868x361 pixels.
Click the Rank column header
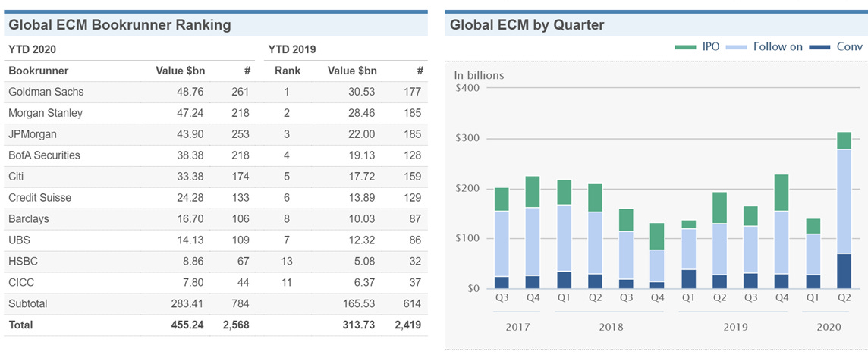[x=288, y=71]
